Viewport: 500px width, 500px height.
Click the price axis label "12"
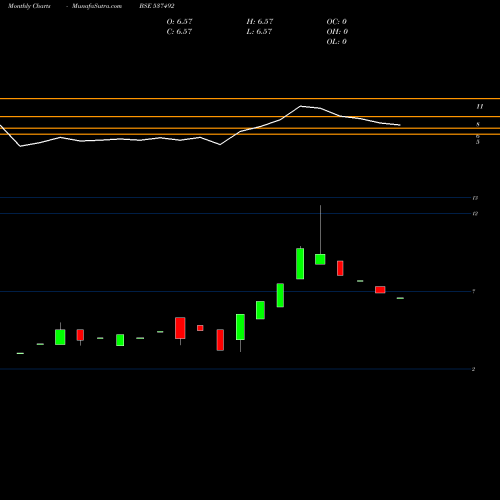pyautogui.click(x=475, y=213)
